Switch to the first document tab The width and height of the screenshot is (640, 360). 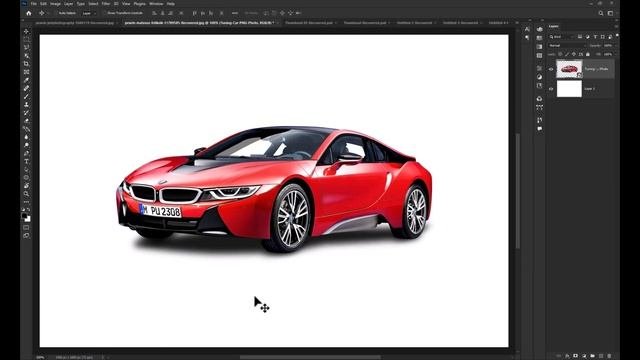(75, 23)
